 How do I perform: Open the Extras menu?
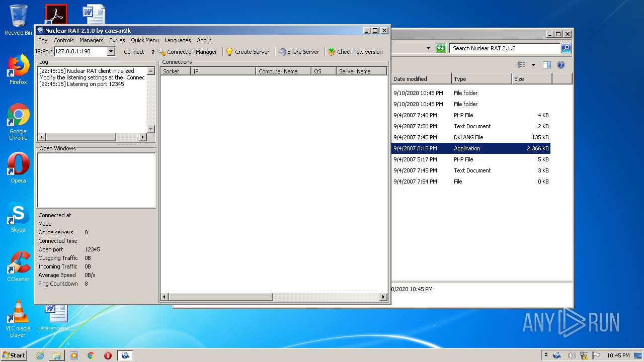click(117, 40)
